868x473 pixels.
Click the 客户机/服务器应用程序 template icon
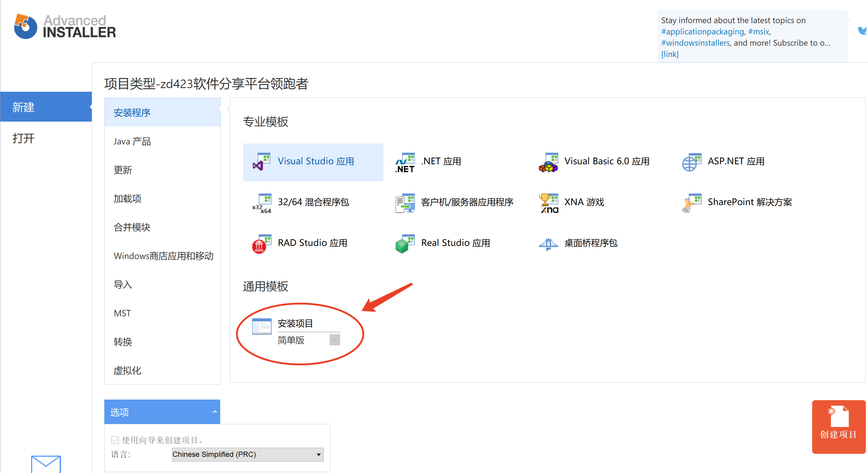tap(405, 203)
